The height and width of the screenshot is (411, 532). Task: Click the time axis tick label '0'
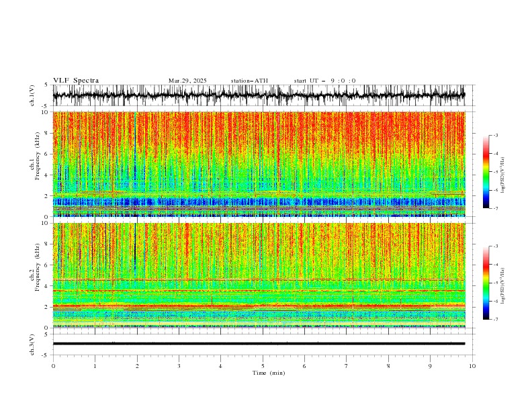53,366
